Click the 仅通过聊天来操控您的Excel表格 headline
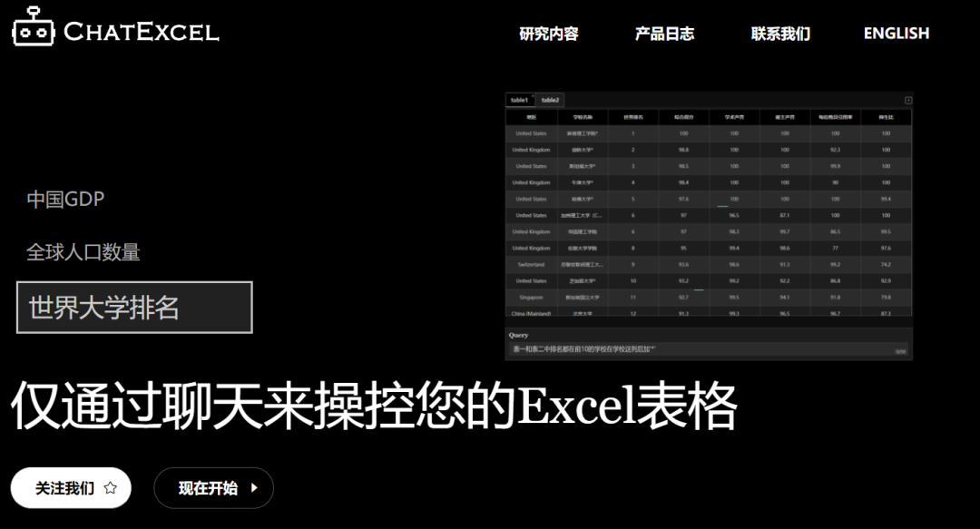The image size is (980, 529). pyautogui.click(x=374, y=407)
